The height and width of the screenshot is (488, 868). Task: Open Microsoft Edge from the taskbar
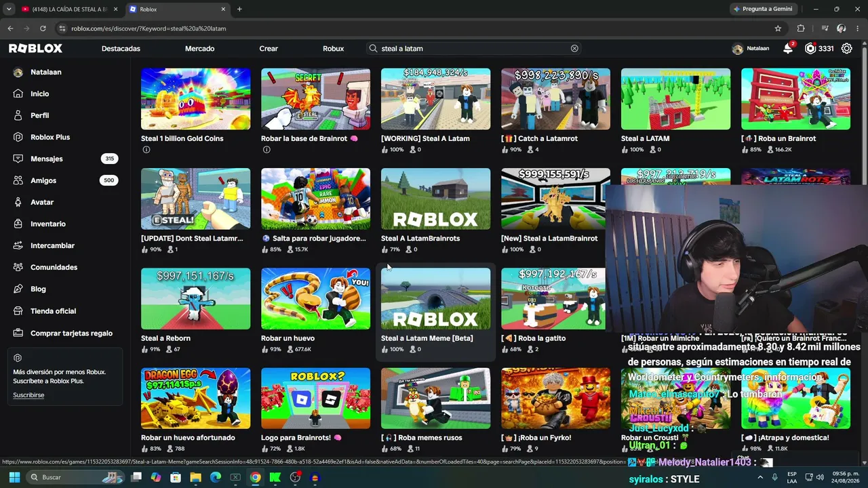click(x=215, y=477)
